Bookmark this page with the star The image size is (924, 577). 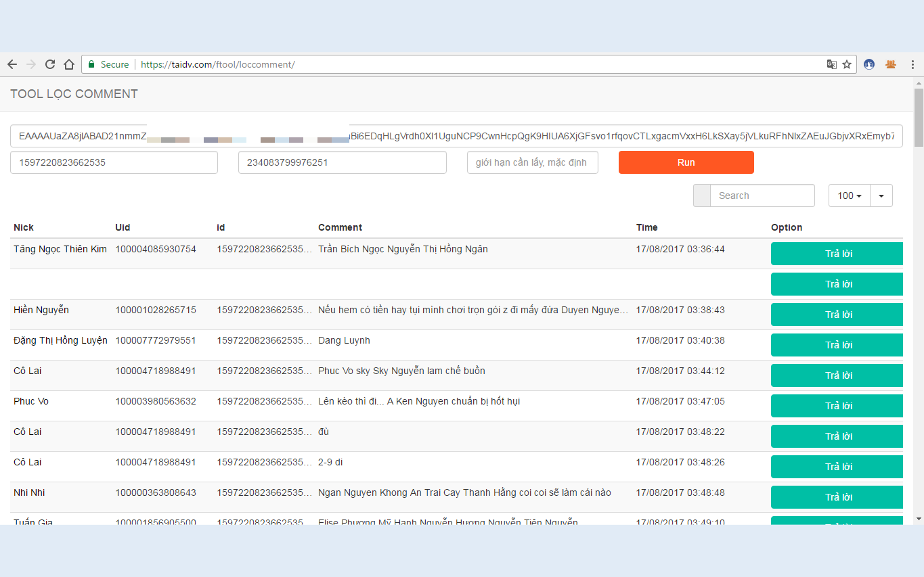pyautogui.click(x=847, y=64)
